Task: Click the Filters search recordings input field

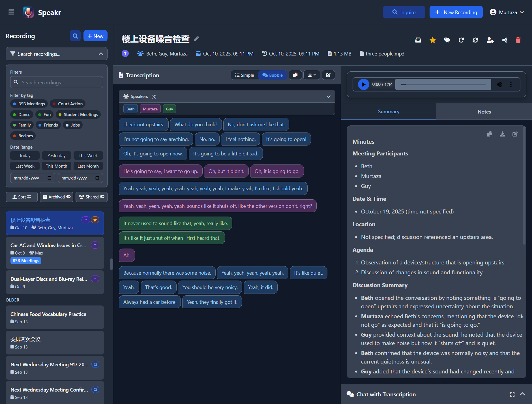Action: coord(57,82)
